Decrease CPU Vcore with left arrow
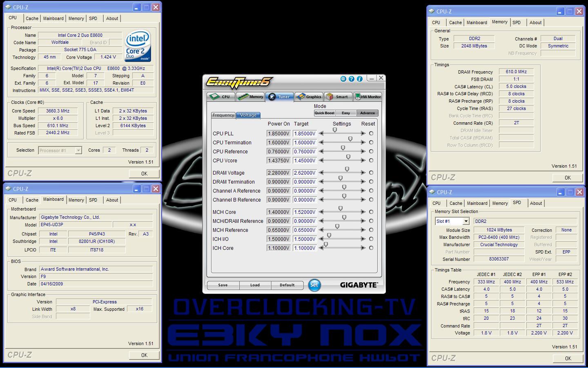The image size is (588, 368). (x=321, y=160)
